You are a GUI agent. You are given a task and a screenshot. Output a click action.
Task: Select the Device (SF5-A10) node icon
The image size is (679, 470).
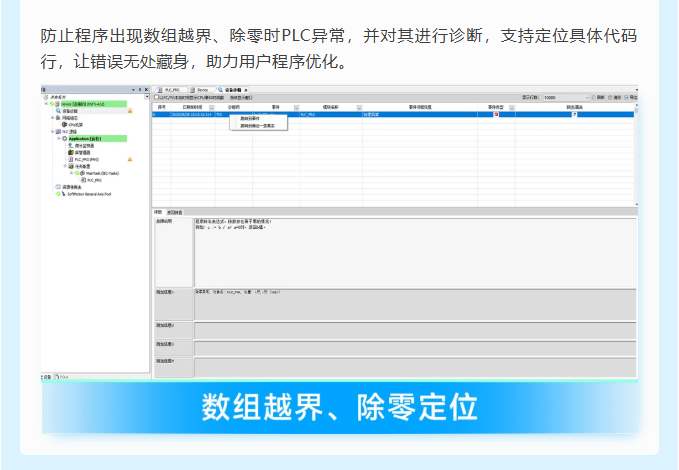(x=57, y=103)
